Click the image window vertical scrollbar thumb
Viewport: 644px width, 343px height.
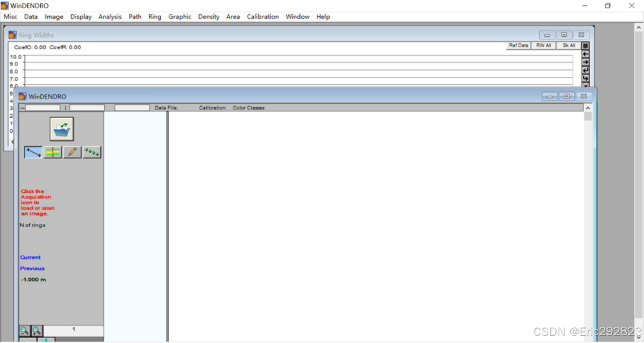coord(588,116)
